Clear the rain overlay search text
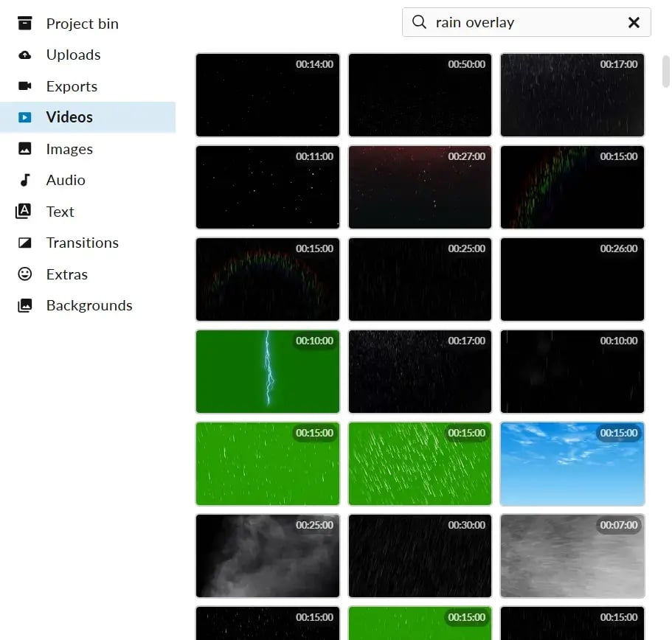 coord(634,23)
